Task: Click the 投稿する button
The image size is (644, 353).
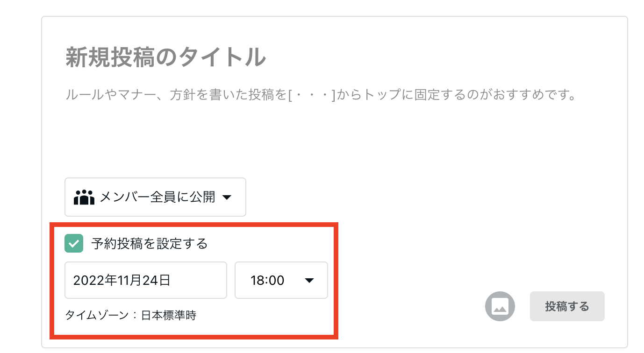Action: [x=567, y=306]
